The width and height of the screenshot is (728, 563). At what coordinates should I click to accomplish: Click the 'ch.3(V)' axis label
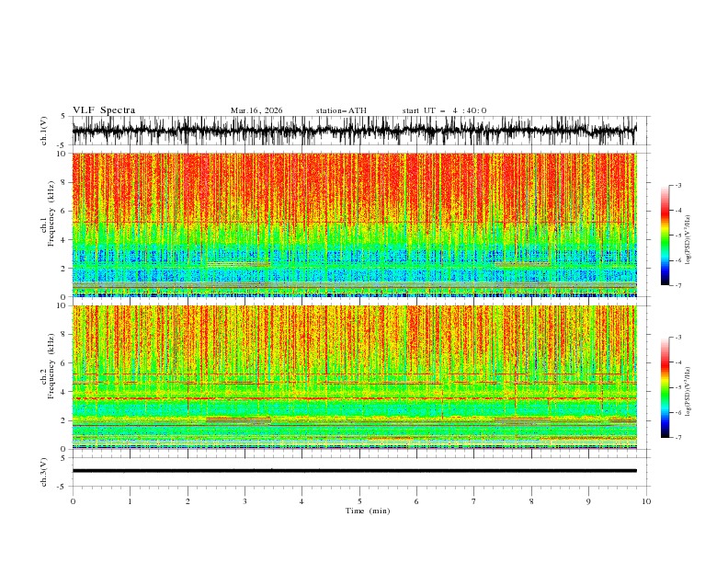(x=44, y=472)
